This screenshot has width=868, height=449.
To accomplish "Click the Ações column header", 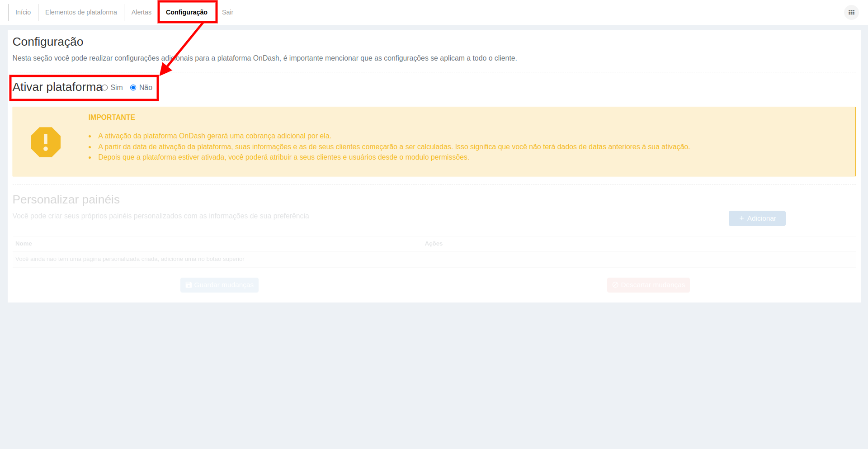I will click(x=434, y=244).
